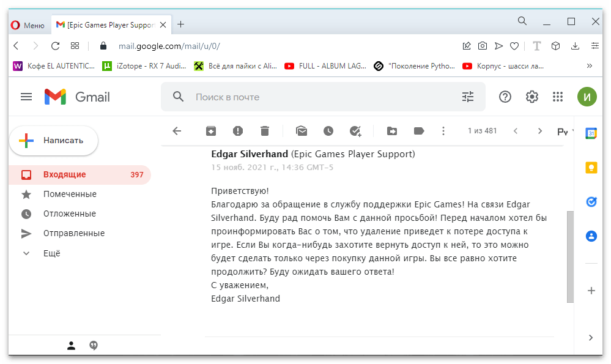Open the Opera flow send icon
This screenshot has width=611, height=364.
pos(498,46)
